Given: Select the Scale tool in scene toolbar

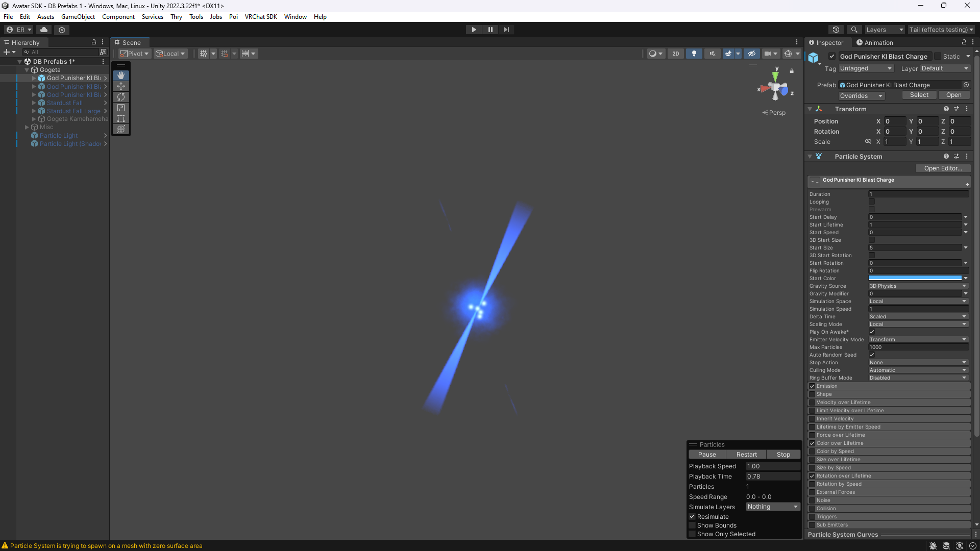Looking at the screenshot, I should coord(121,108).
